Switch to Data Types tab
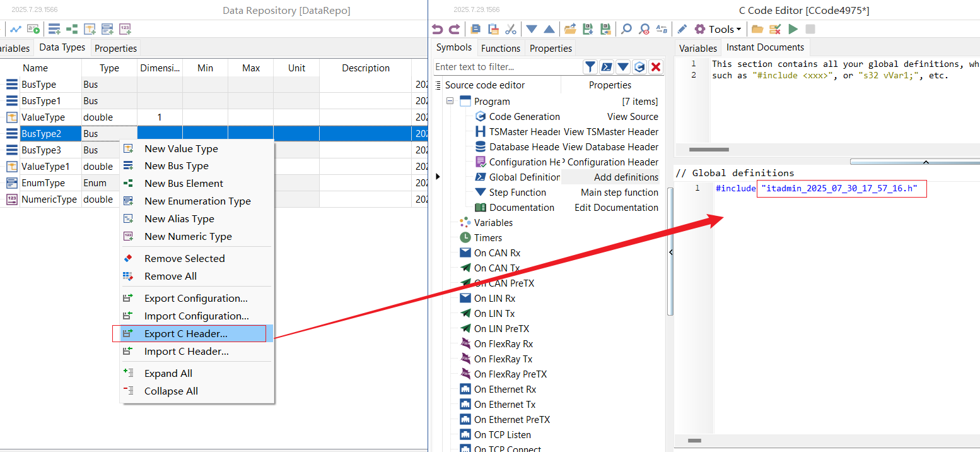The height and width of the screenshot is (452, 980). pos(62,47)
